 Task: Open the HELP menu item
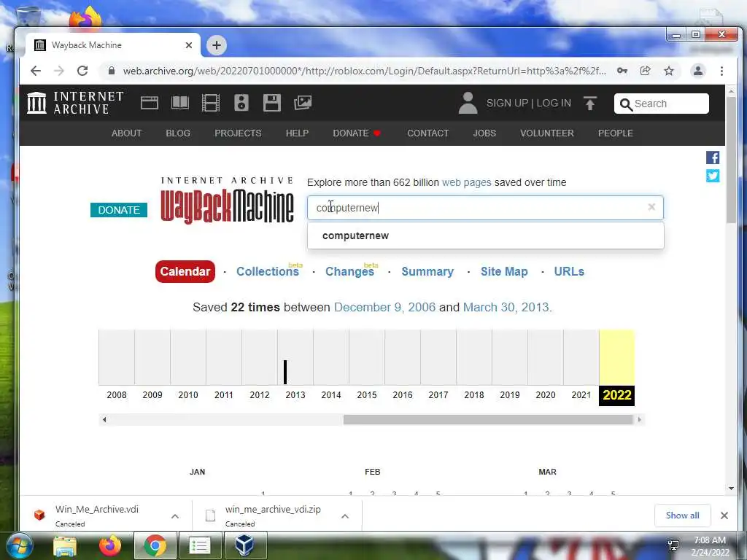[x=297, y=133]
